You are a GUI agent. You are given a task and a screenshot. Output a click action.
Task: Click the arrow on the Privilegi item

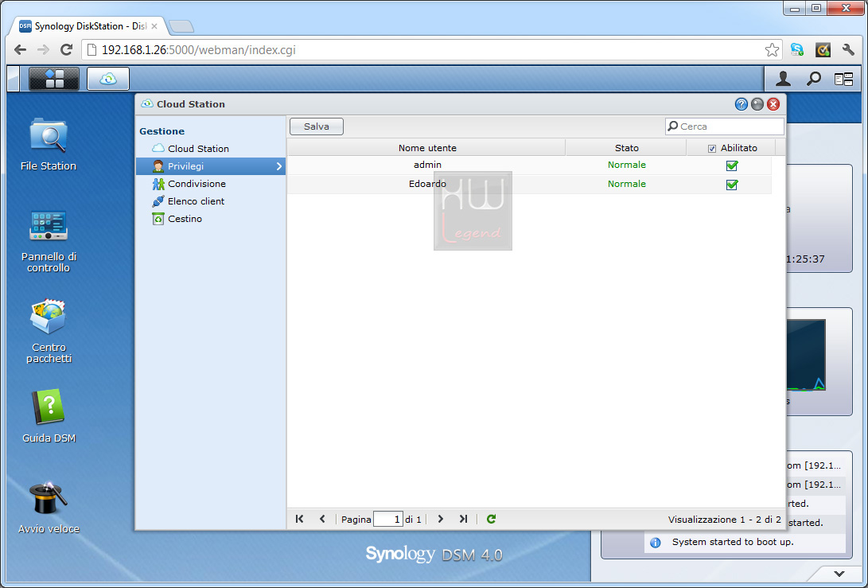click(279, 166)
